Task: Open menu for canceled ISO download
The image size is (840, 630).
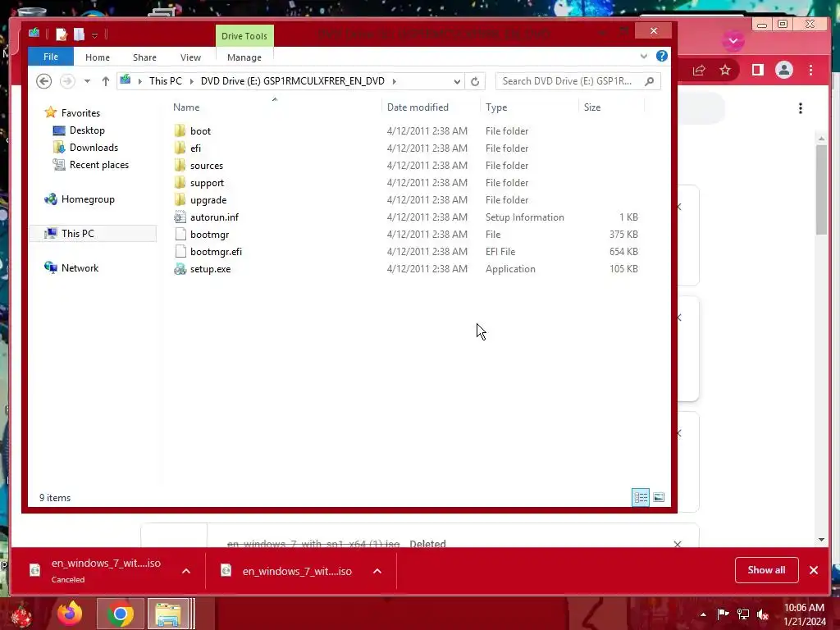Action: coord(186,571)
